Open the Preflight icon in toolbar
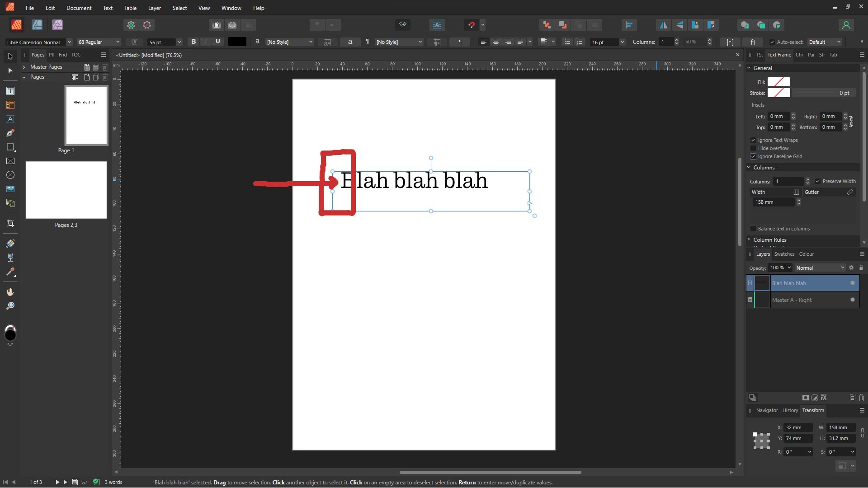The height and width of the screenshot is (488, 868). 402,25
